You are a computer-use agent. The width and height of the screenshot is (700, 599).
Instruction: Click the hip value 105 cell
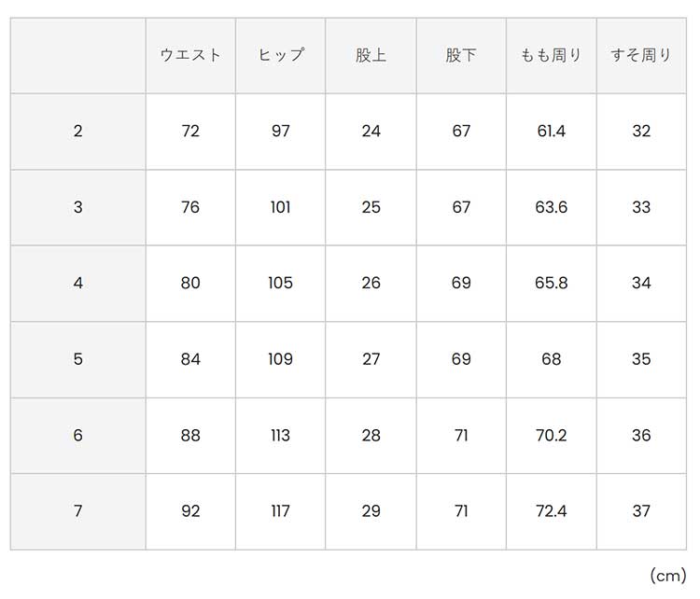pos(281,284)
